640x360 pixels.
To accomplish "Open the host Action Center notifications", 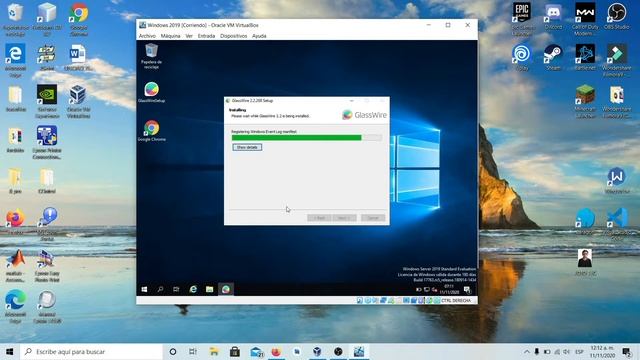I will tap(627, 351).
